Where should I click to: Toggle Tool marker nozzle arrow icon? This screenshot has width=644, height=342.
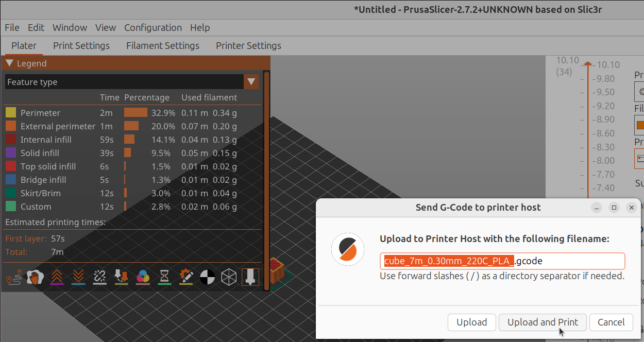tap(250, 278)
